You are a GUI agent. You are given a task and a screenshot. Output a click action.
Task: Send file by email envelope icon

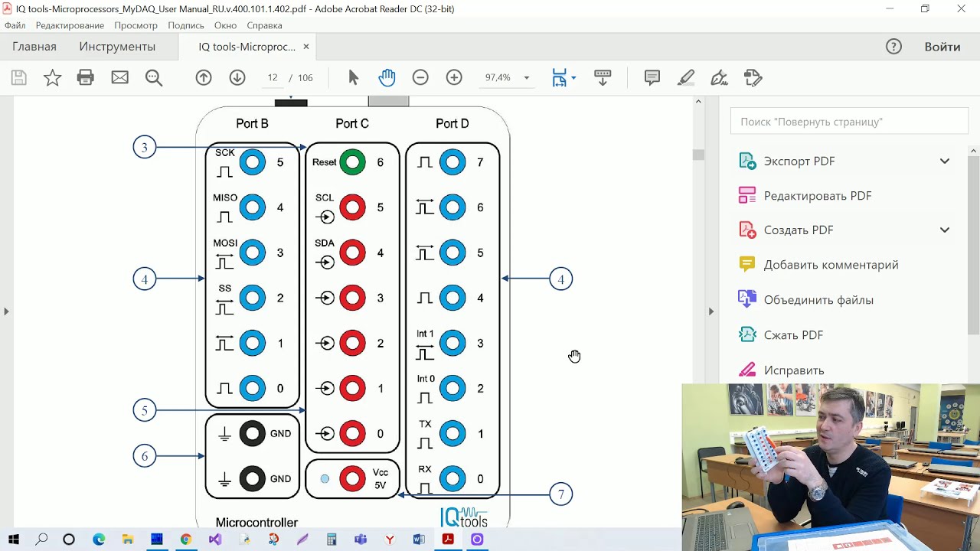click(x=120, y=77)
